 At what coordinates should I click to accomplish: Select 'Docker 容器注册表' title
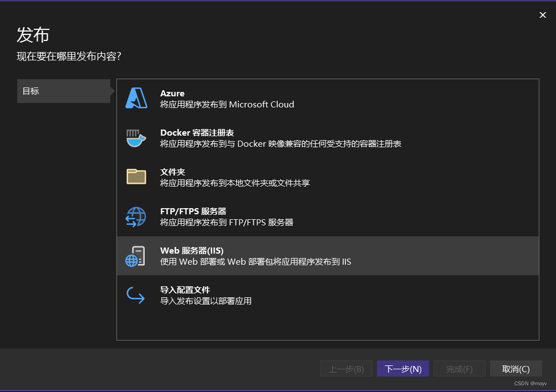[x=197, y=133]
